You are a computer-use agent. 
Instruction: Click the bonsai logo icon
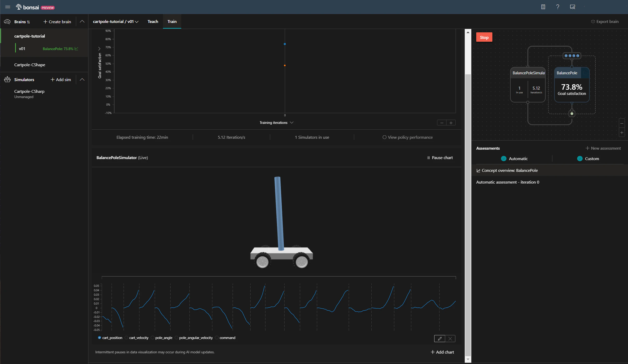19,7
